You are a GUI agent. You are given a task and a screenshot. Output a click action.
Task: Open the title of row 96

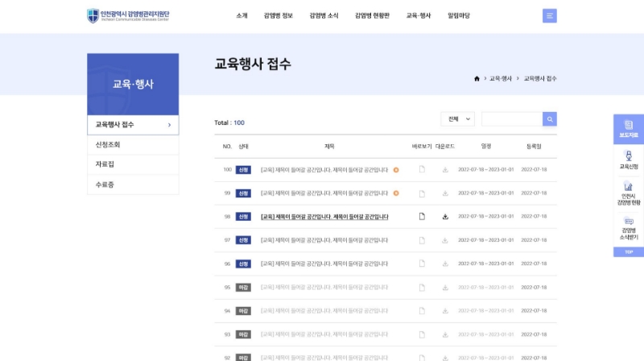324,263
